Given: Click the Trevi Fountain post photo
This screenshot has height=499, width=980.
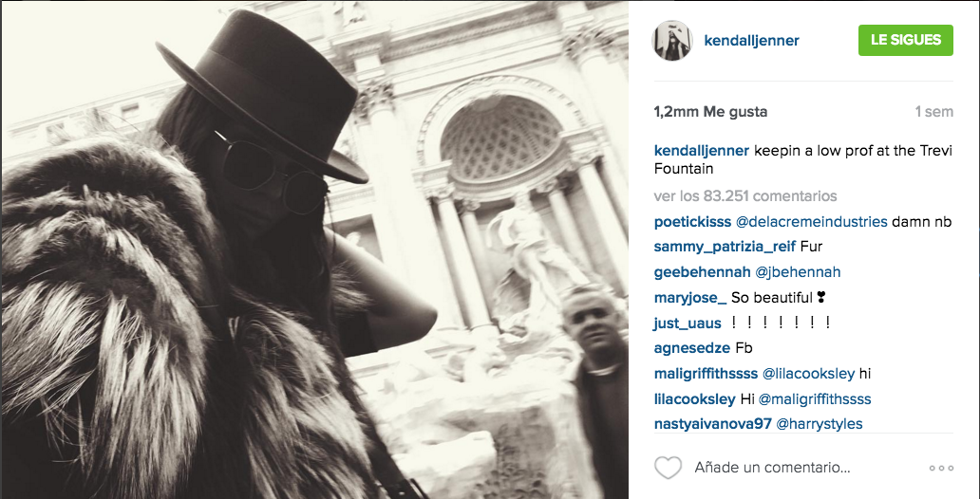Looking at the screenshot, I should (315, 249).
